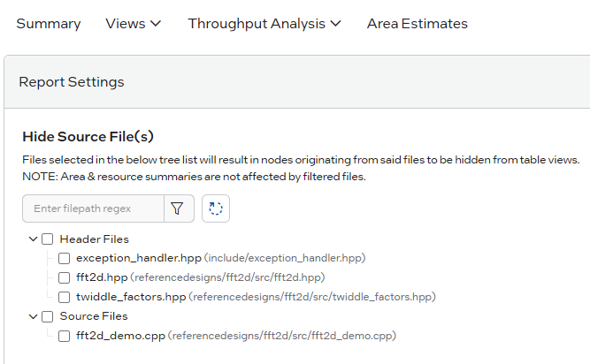Screen dimensions: 590x364
Task: Click the fft2d_demo.cpp file label
Action: (120, 336)
